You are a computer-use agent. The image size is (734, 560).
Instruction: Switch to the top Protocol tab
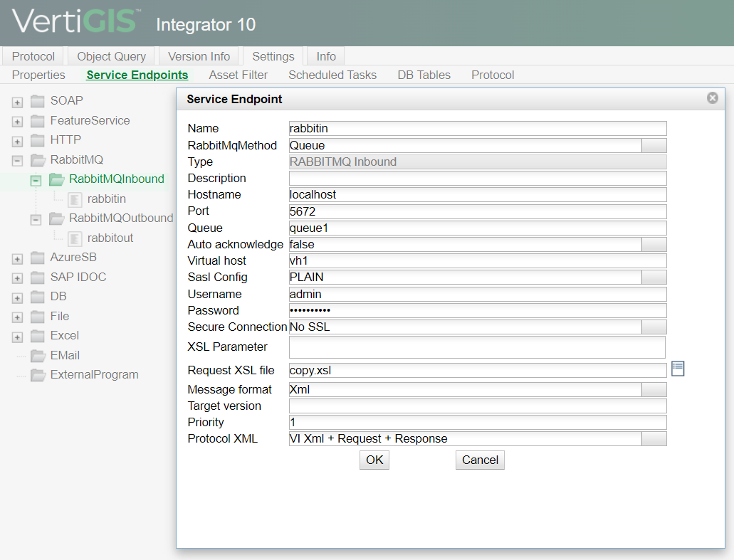33,56
